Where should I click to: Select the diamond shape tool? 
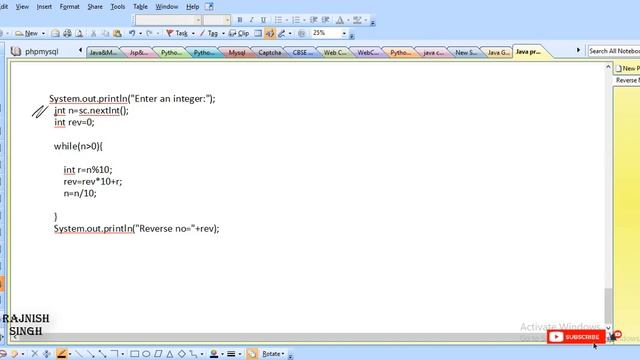[182, 354]
